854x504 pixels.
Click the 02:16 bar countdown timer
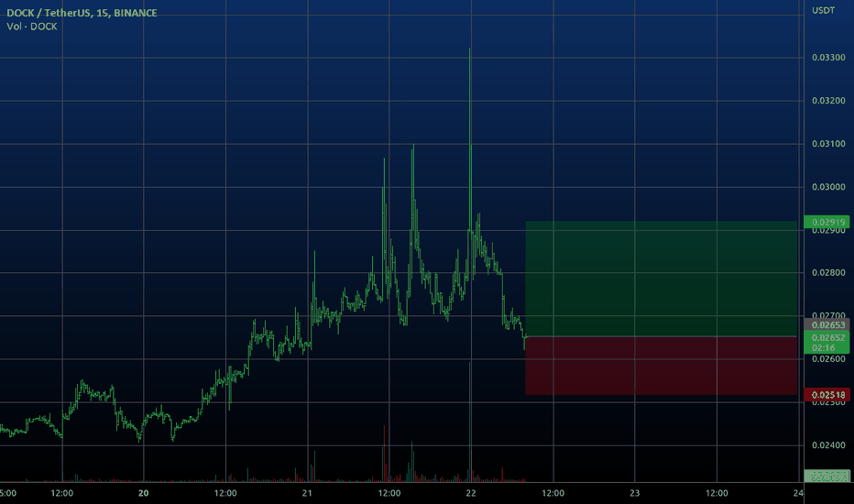(x=823, y=347)
